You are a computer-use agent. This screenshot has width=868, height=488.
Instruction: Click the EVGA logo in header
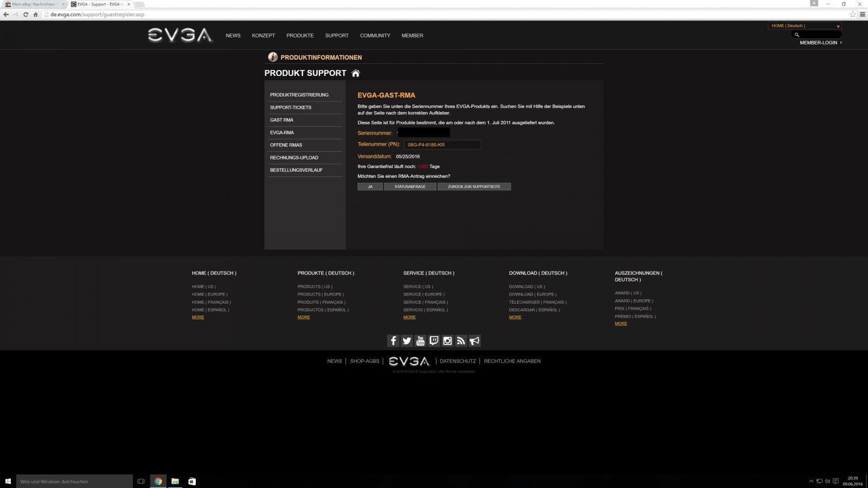tap(180, 35)
